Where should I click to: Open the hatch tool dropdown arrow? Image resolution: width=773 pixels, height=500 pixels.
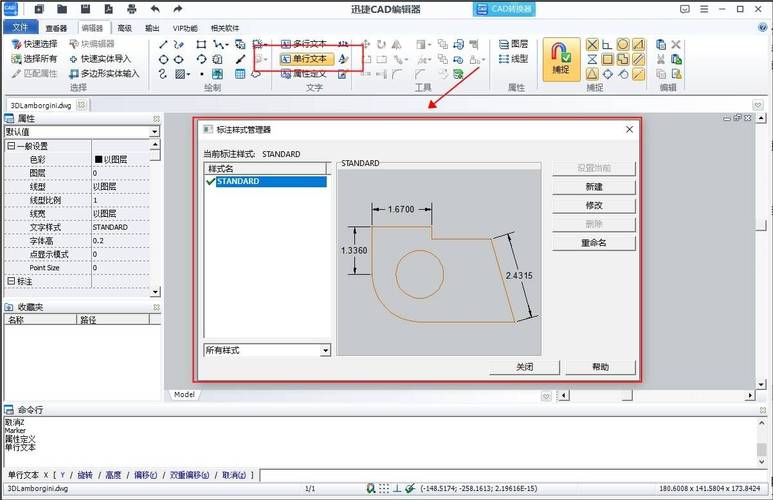189,75
